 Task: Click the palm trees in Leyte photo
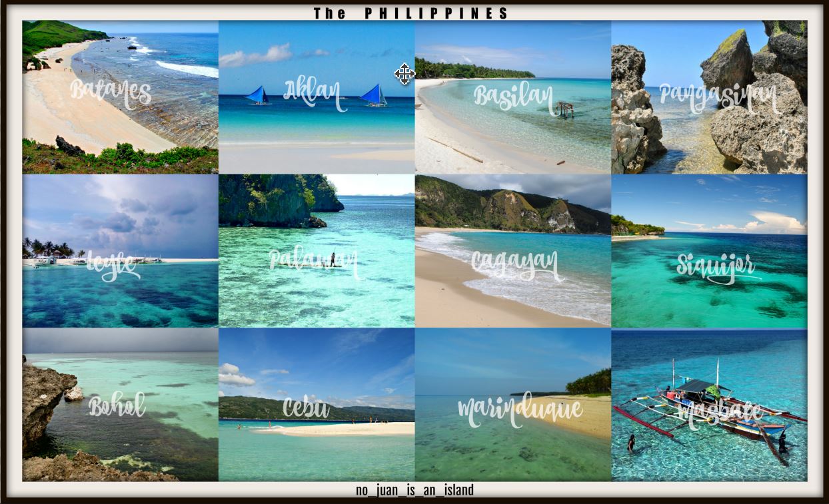(48, 248)
